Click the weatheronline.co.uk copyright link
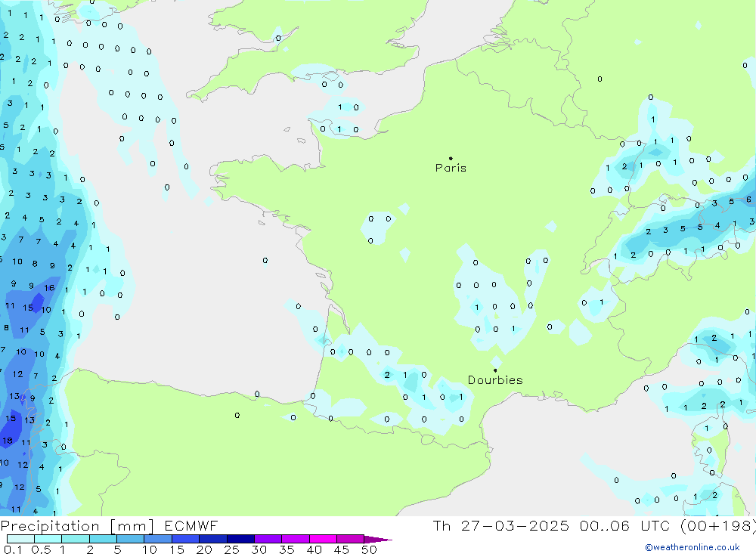The width and height of the screenshot is (756, 554). 692,547
